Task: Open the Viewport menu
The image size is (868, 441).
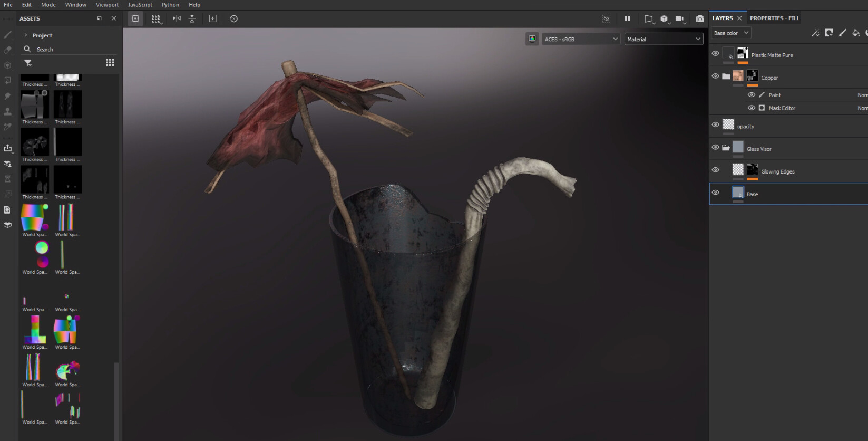Action: [107, 5]
